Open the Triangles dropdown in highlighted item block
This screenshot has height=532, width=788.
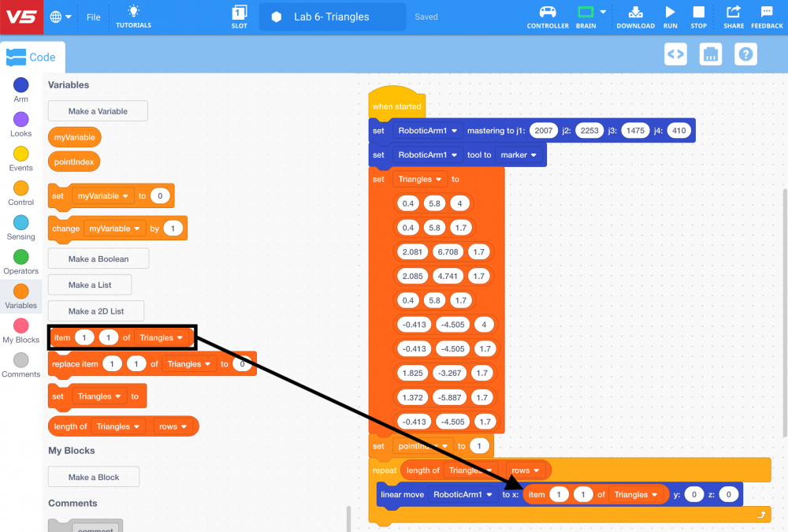[x=163, y=337]
